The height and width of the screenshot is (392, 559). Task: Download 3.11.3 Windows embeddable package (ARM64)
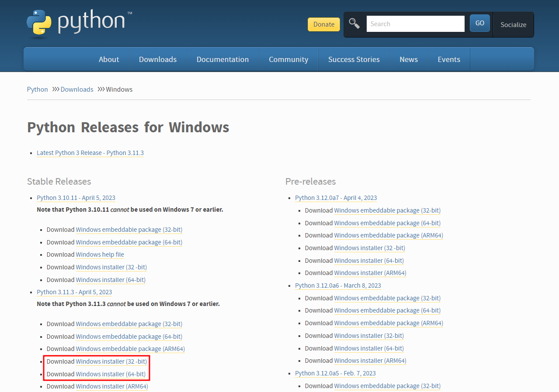[130, 349]
